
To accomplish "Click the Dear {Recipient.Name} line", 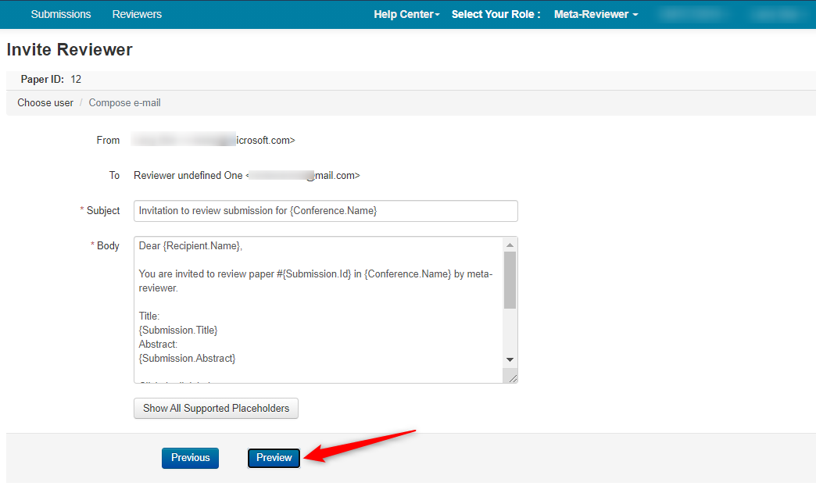I will click(x=191, y=245).
